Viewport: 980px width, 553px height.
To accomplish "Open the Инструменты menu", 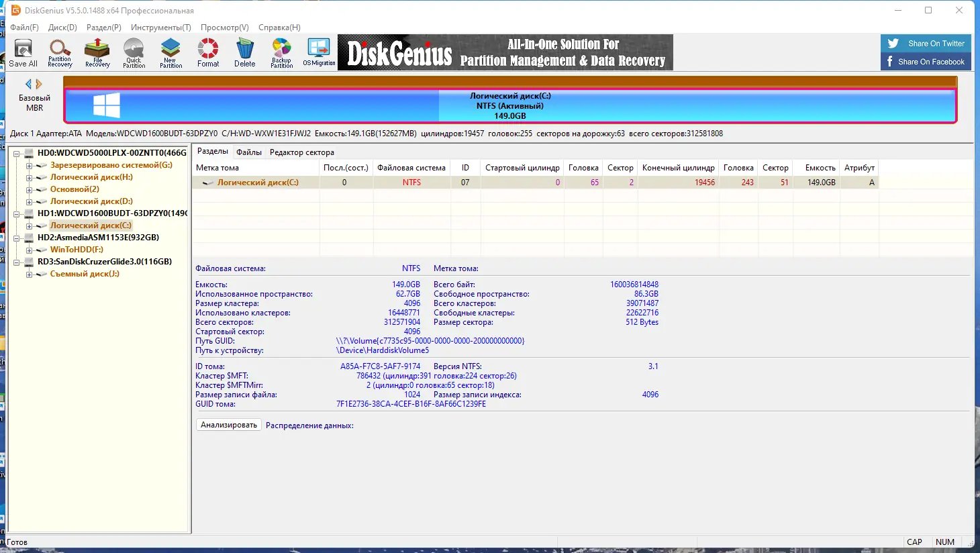I will (x=160, y=28).
